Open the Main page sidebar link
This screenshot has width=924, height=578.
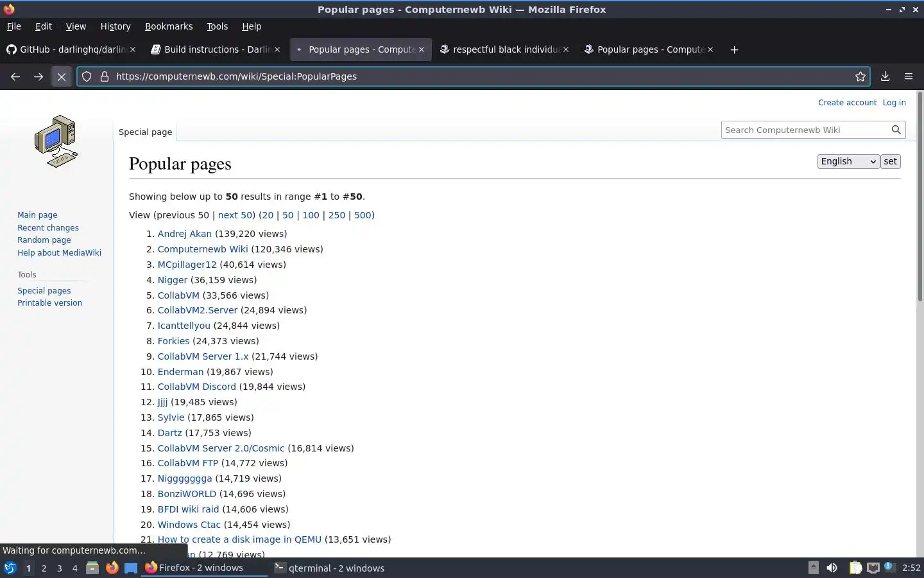click(37, 215)
